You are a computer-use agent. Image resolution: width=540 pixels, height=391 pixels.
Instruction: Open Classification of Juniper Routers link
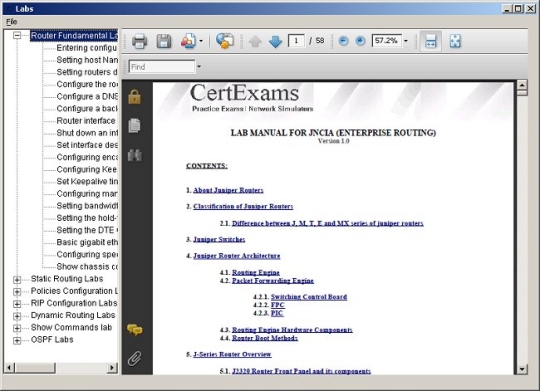coord(243,206)
